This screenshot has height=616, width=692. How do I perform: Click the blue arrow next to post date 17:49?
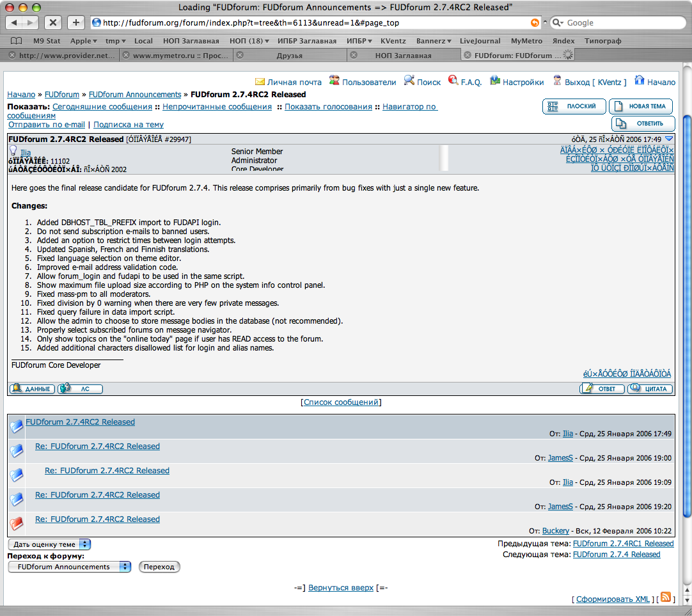(669, 139)
